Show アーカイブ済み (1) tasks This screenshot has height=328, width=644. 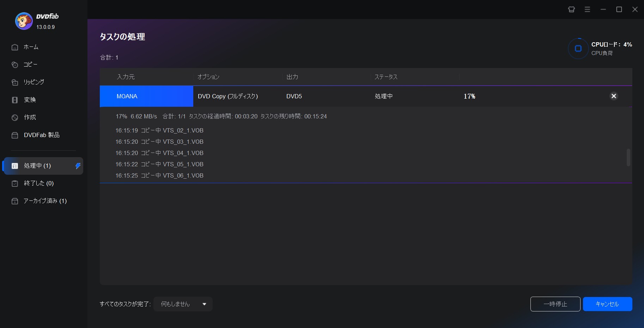(x=45, y=201)
